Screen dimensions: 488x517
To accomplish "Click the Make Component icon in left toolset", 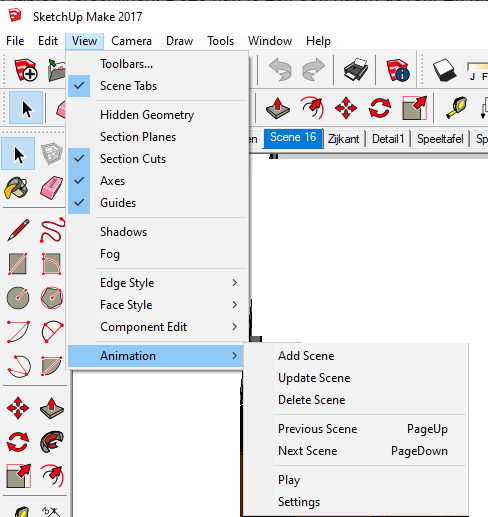I will pos(52,154).
